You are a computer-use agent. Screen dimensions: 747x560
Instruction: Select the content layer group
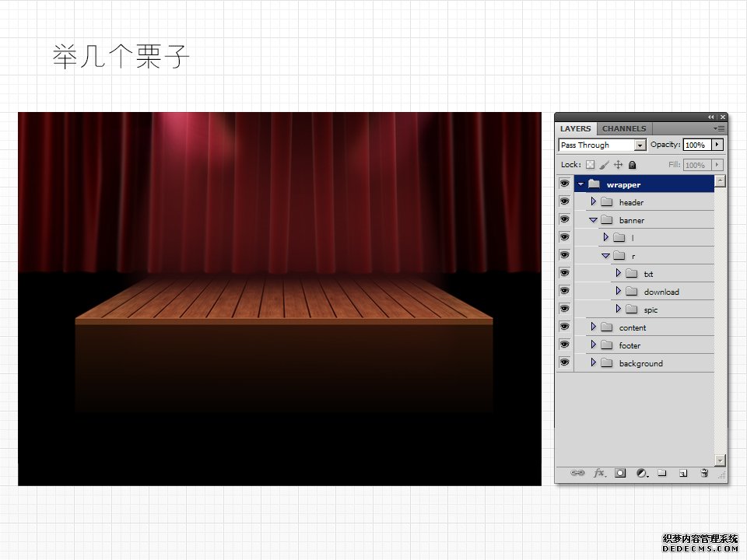[x=644, y=327]
